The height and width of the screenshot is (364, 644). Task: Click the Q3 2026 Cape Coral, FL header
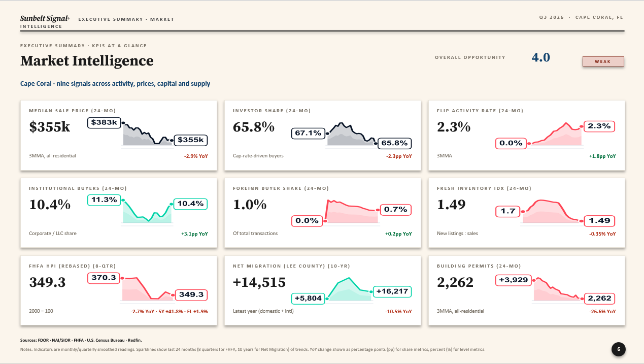click(x=581, y=18)
